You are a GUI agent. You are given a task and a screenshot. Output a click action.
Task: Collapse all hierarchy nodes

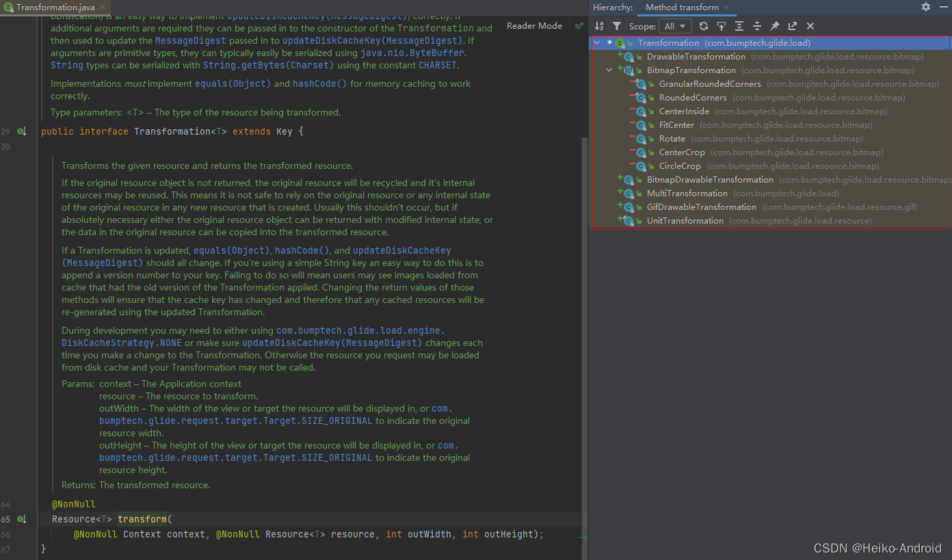click(x=757, y=26)
